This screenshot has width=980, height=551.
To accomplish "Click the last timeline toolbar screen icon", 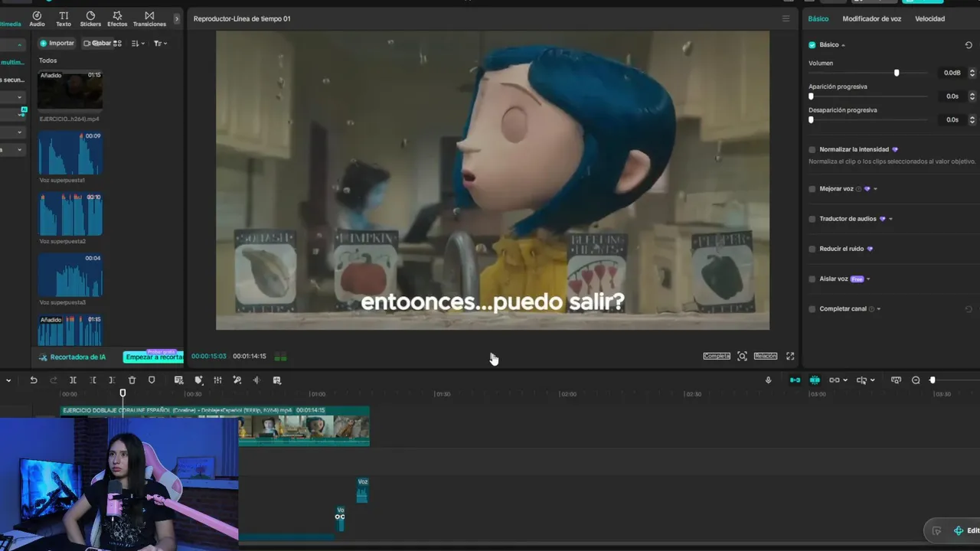I will (x=276, y=380).
